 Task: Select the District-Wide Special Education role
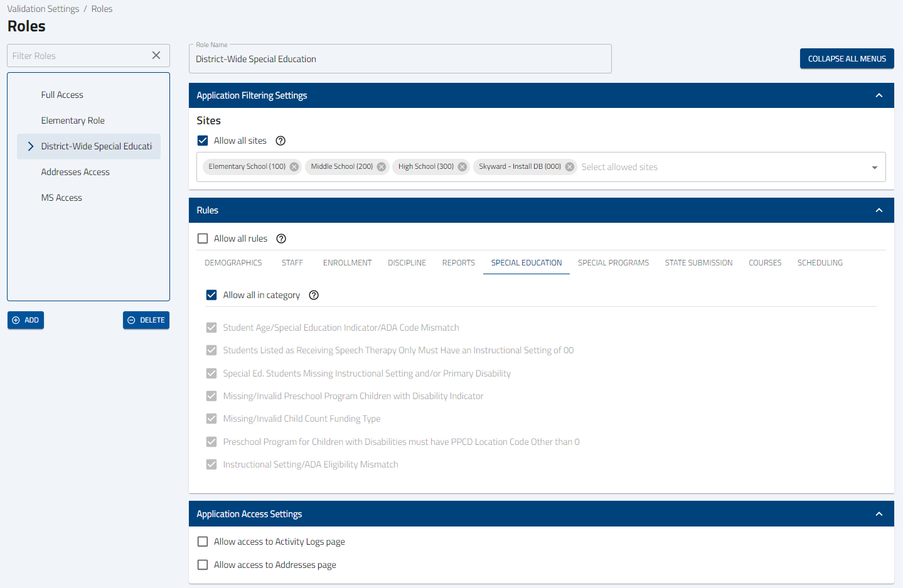pos(88,146)
